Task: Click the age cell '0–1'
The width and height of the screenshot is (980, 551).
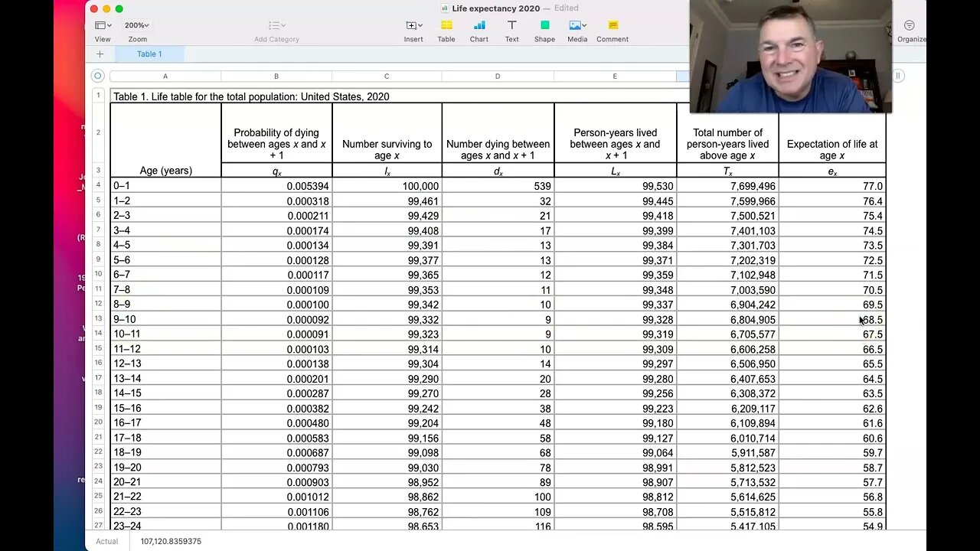Action: tap(165, 186)
